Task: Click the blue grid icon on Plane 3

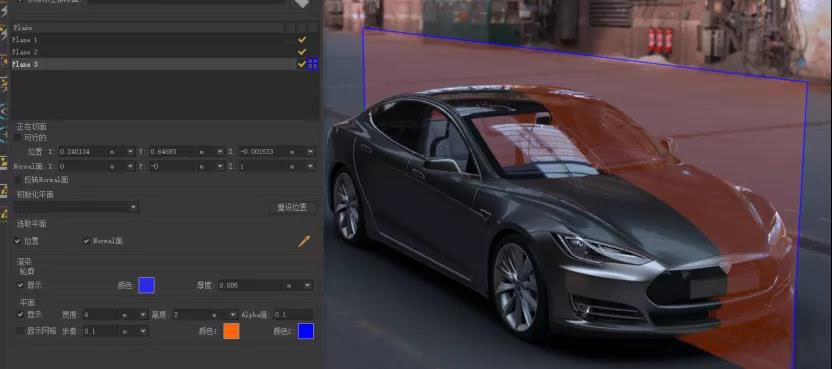Action: [x=313, y=64]
